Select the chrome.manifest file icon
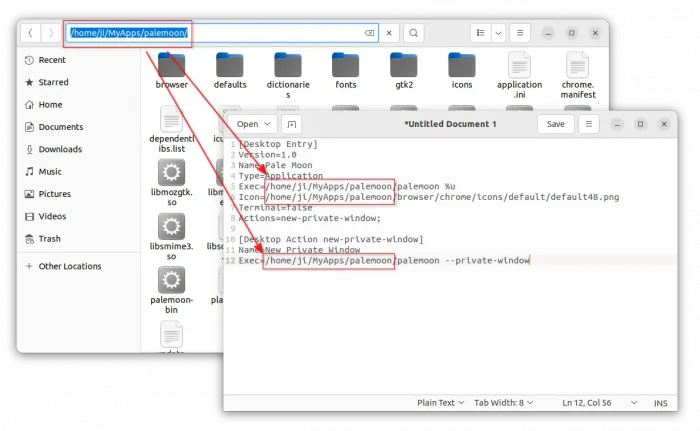This screenshot has height=431, width=700. [x=578, y=66]
